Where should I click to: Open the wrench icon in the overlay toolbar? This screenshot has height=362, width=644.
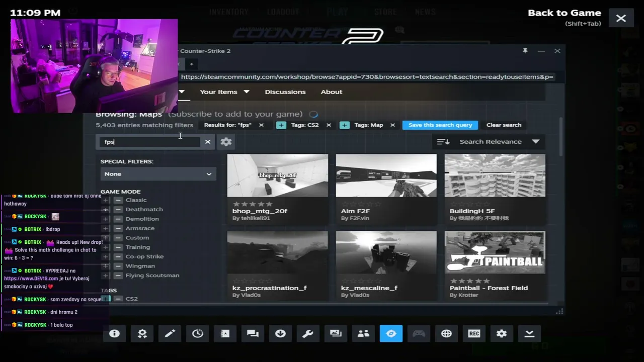pos(308,333)
